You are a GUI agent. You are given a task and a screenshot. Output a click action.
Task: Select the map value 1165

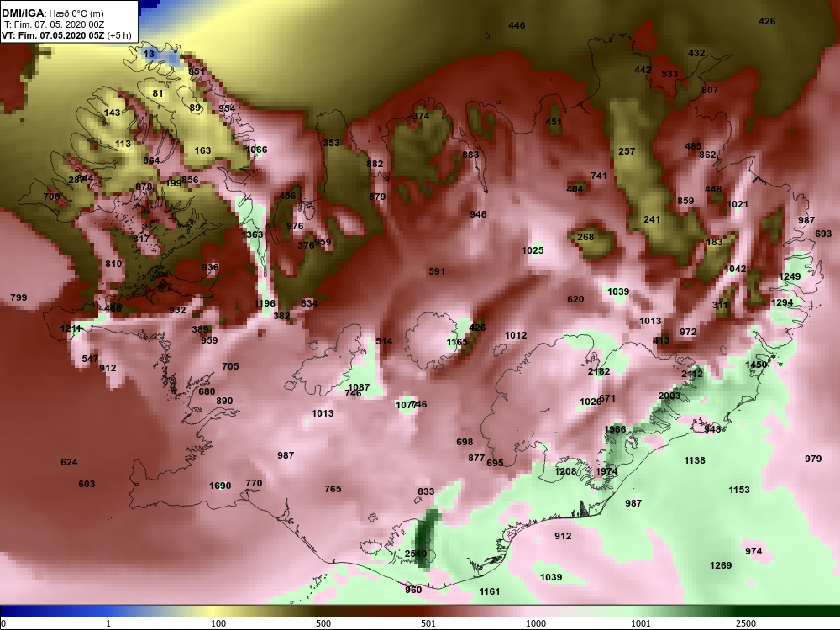(457, 341)
